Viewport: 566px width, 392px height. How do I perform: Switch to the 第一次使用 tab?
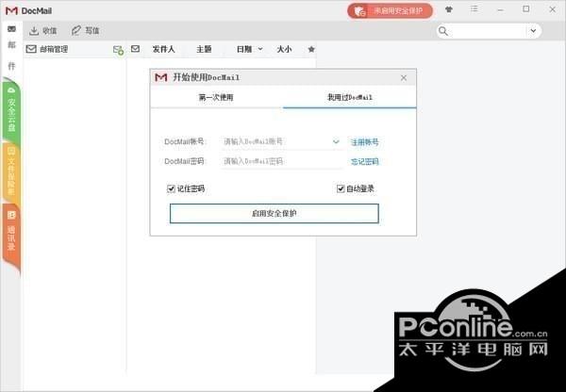pyautogui.click(x=216, y=97)
